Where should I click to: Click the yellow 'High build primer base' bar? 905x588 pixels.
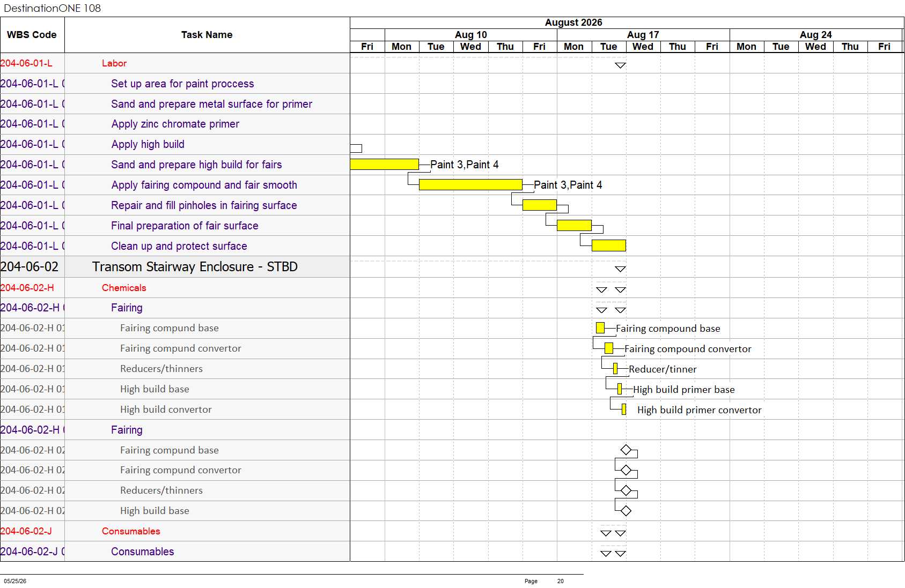coord(620,389)
